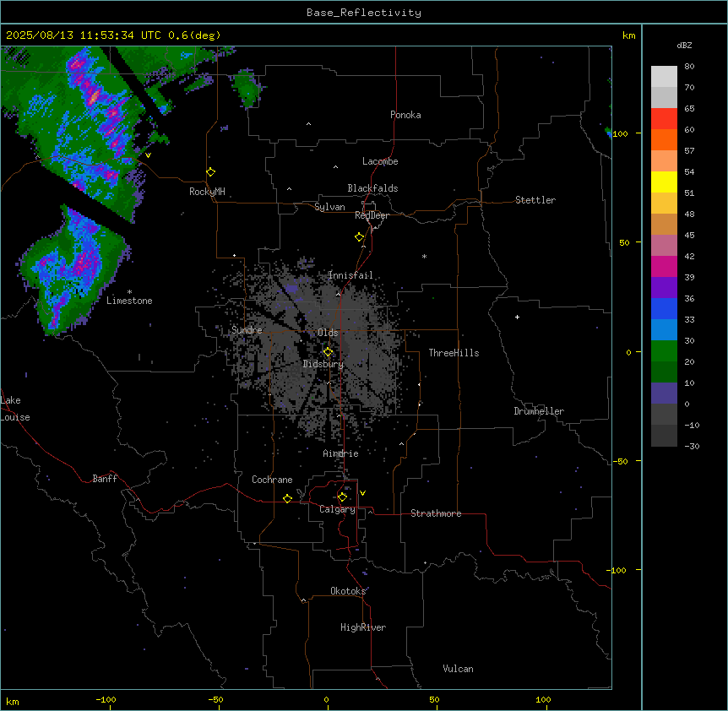Click the Stettler city label
Viewport: 728px width, 711px height.
click(535, 200)
